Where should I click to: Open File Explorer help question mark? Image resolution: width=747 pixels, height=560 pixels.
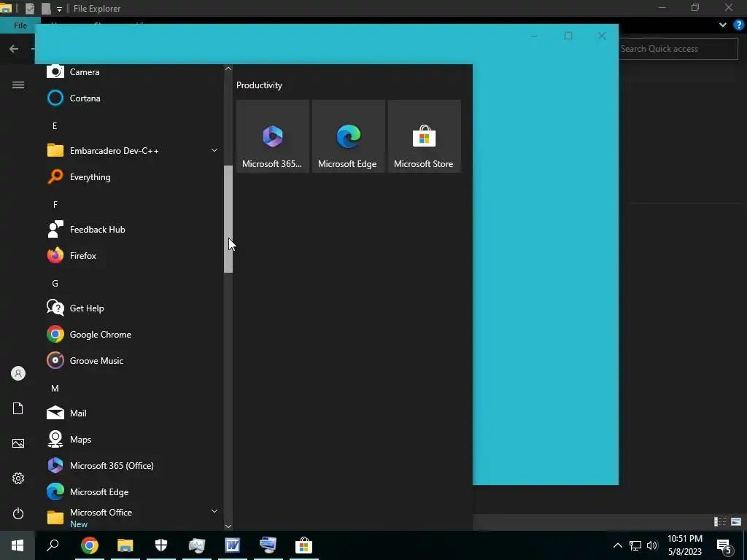pyautogui.click(x=739, y=25)
